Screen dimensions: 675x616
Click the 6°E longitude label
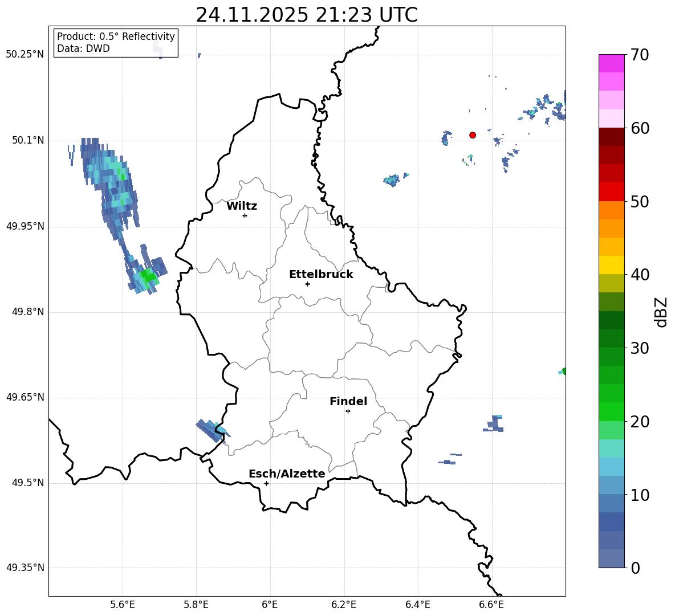(x=270, y=605)
